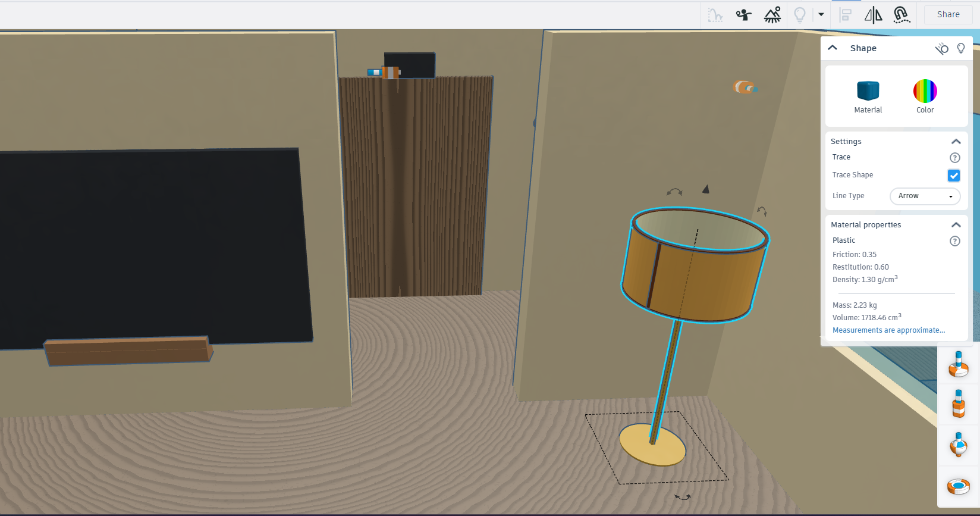Screen dimensions: 980x516
Task: Uncheck the Trace Shape checkbox
Action: tap(954, 176)
